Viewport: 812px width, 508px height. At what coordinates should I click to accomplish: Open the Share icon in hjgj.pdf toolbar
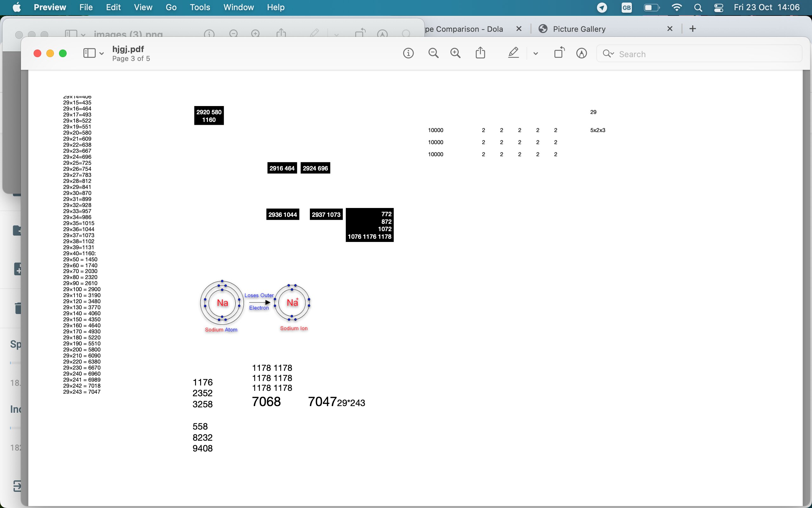tap(480, 53)
